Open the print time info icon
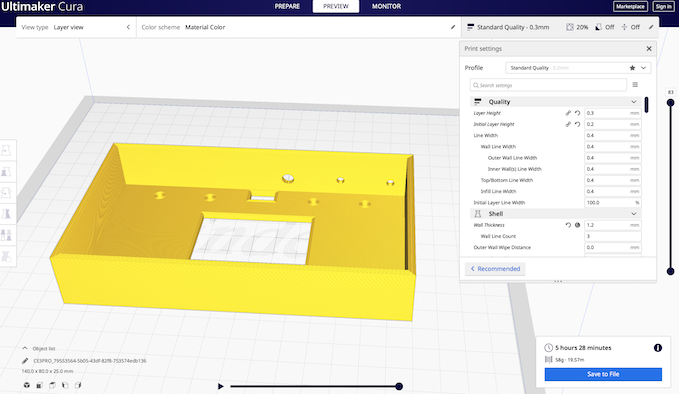This screenshot has height=394, width=679. point(658,348)
